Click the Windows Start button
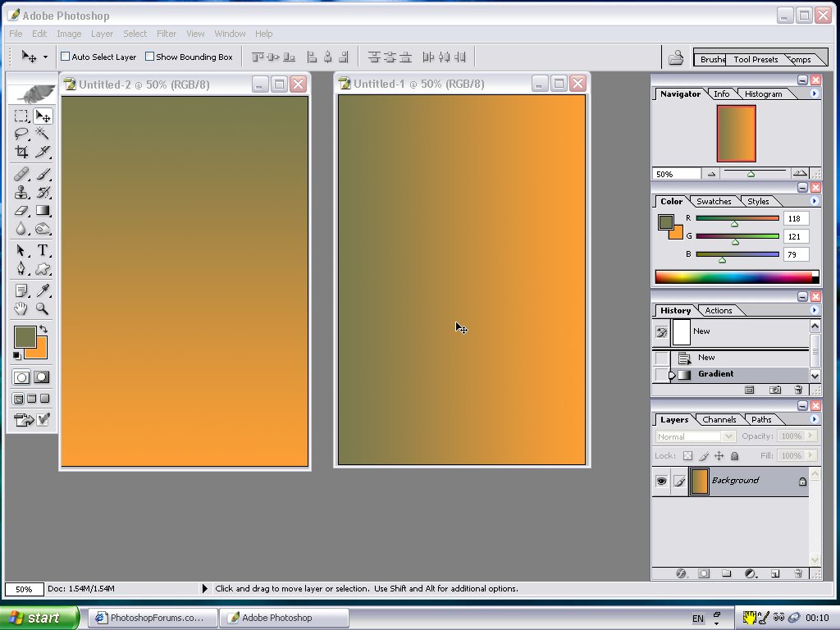840x630 pixels. tap(39, 618)
